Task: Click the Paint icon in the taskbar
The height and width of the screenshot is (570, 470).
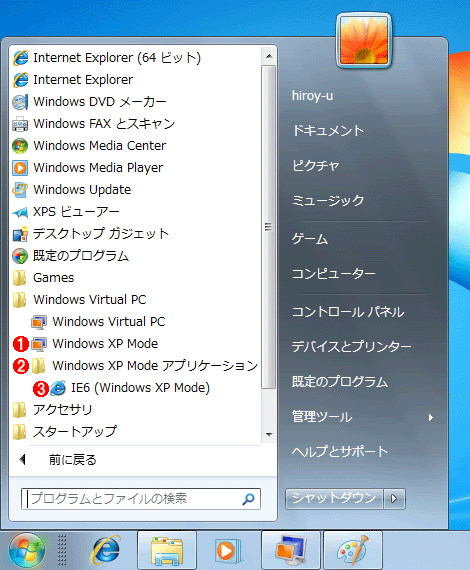Action: point(353,550)
